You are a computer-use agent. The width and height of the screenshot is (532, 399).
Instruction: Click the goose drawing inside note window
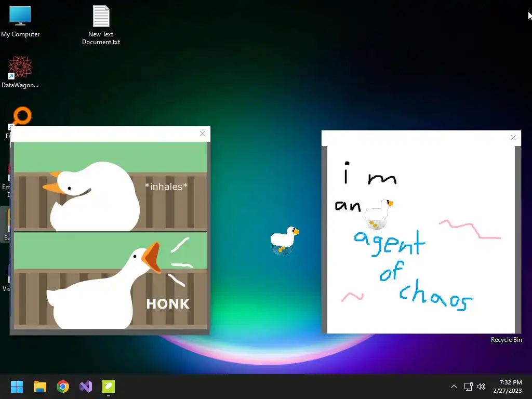tap(379, 214)
